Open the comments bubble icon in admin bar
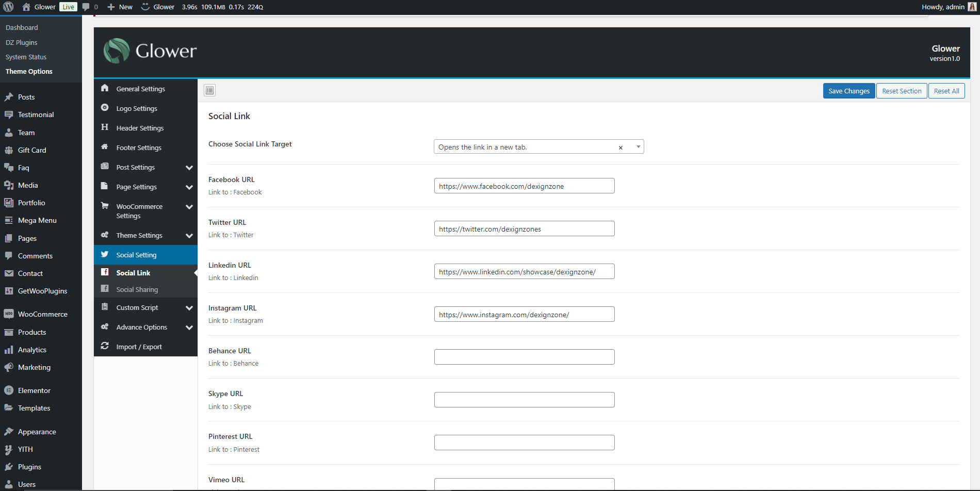 point(86,7)
